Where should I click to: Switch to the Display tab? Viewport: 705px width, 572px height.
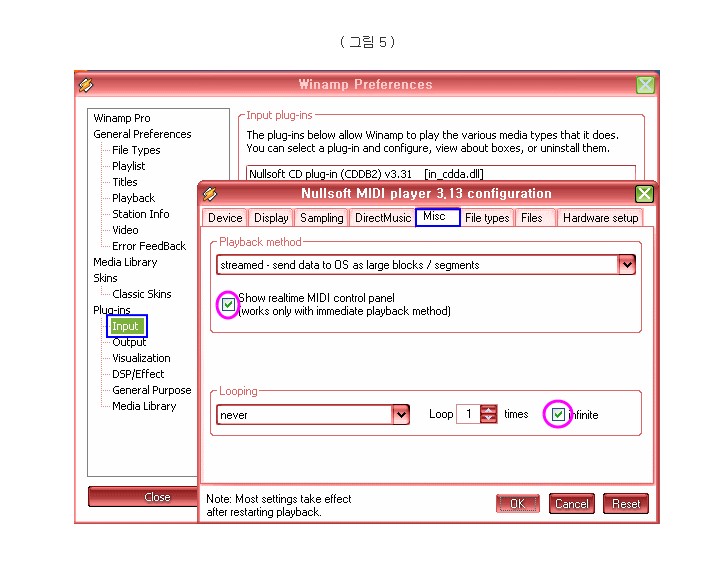271,218
